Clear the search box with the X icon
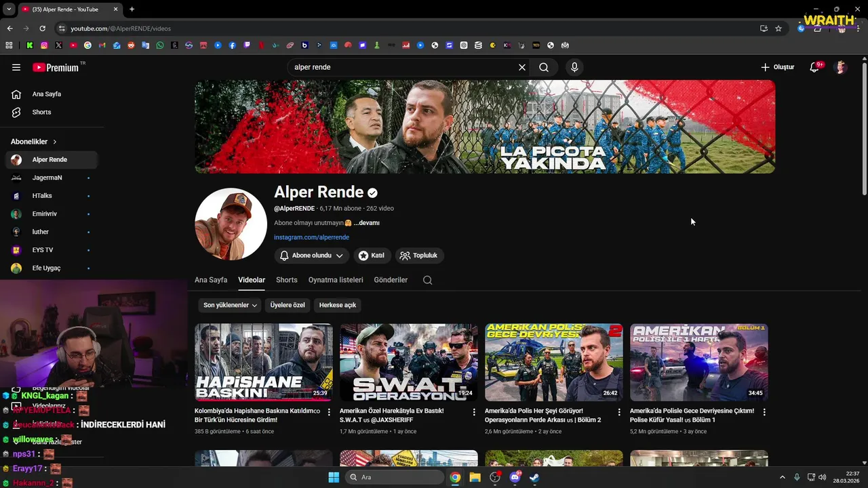This screenshot has width=868, height=488. pos(522,67)
